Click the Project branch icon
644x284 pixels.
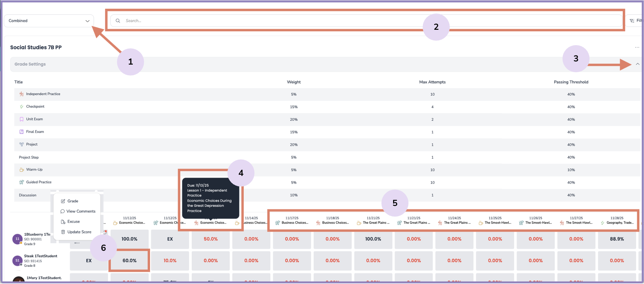pyautogui.click(x=21, y=144)
